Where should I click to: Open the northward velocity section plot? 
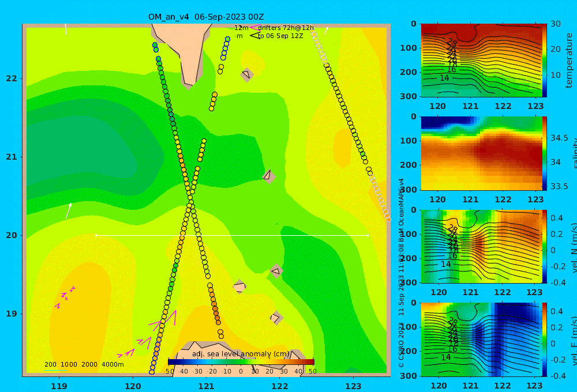481,246
